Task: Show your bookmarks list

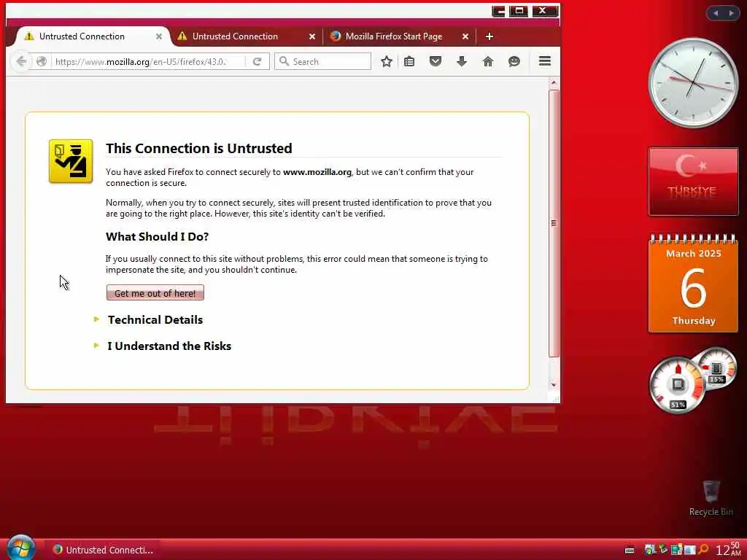Action: point(409,61)
